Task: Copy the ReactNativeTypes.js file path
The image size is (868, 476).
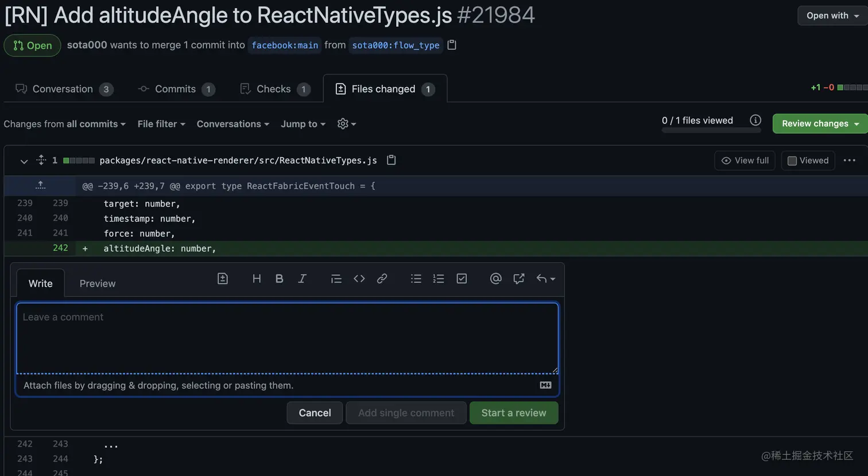Action: (x=392, y=160)
